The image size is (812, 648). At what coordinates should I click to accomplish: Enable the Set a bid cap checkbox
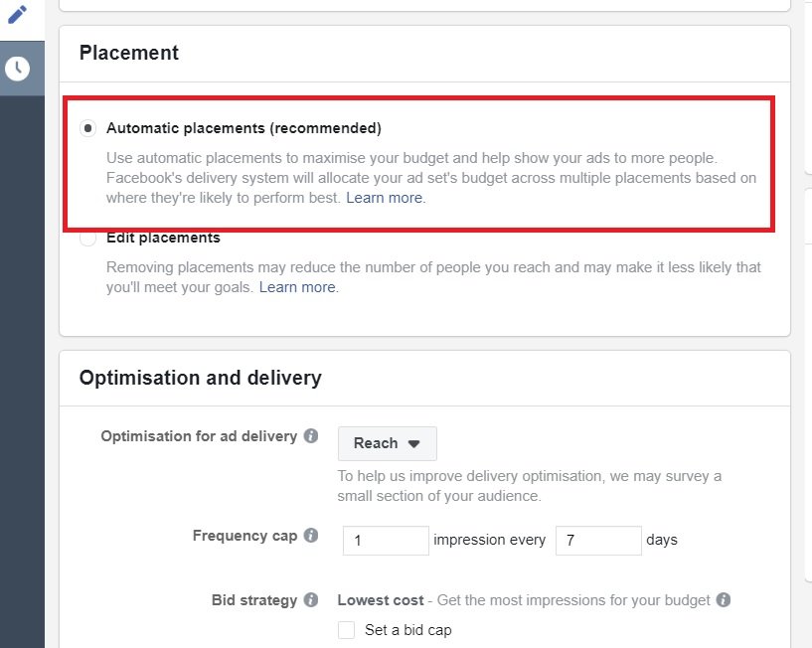point(347,630)
